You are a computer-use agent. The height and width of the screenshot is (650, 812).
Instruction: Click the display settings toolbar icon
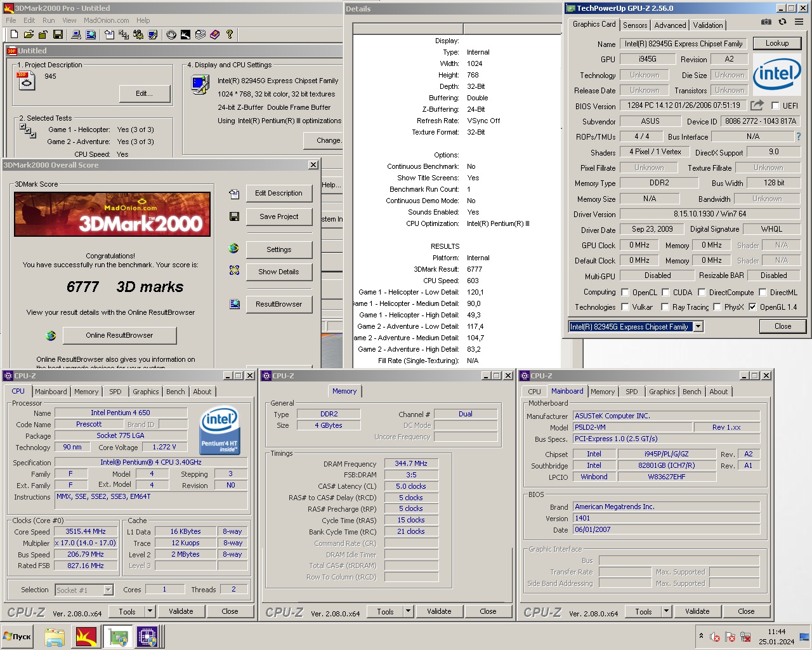pos(152,34)
